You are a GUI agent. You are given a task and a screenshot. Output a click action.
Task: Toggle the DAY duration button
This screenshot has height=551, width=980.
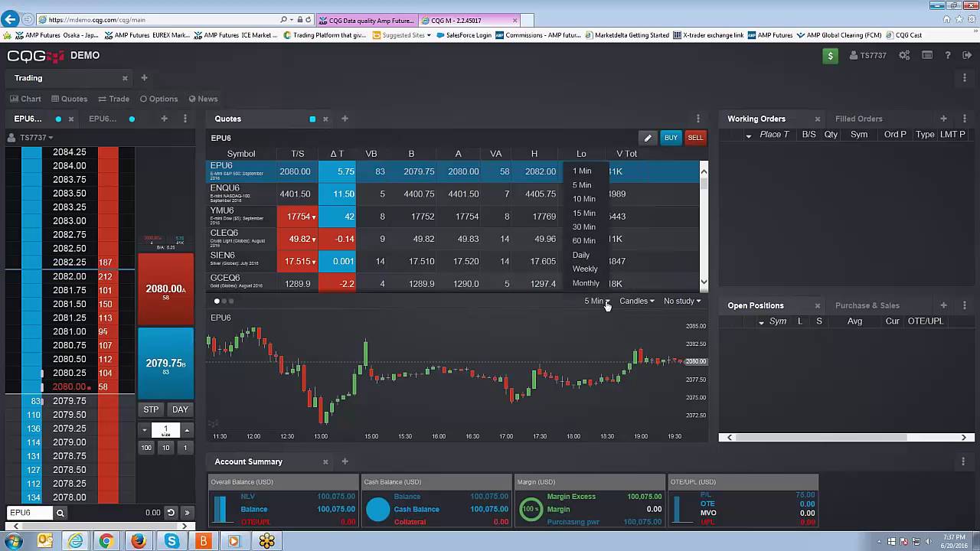tap(180, 409)
